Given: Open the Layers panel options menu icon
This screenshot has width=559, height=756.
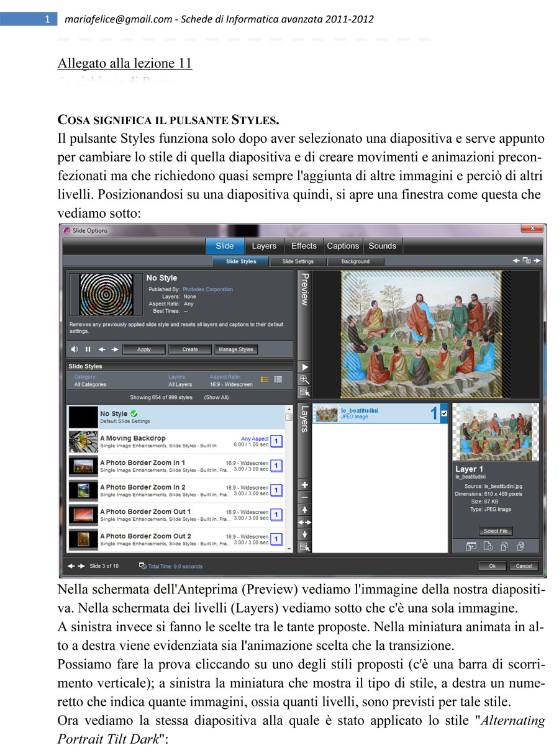Looking at the screenshot, I should [304, 547].
